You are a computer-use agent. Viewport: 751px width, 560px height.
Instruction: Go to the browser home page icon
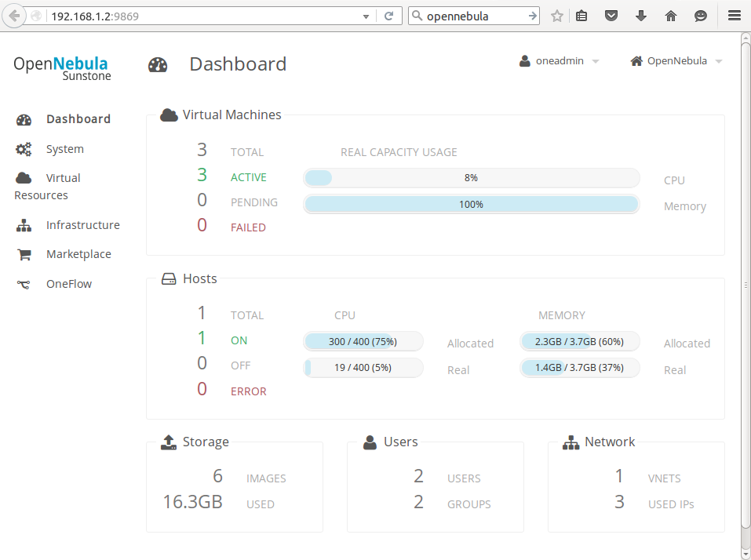coord(670,16)
